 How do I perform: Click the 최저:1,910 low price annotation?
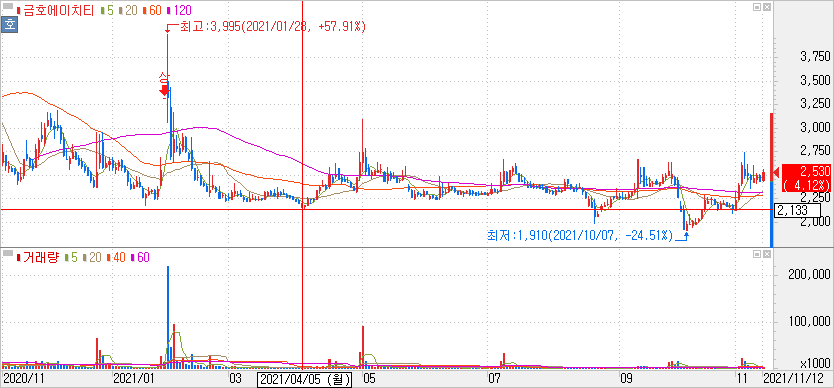pyautogui.click(x=580, y=235)
